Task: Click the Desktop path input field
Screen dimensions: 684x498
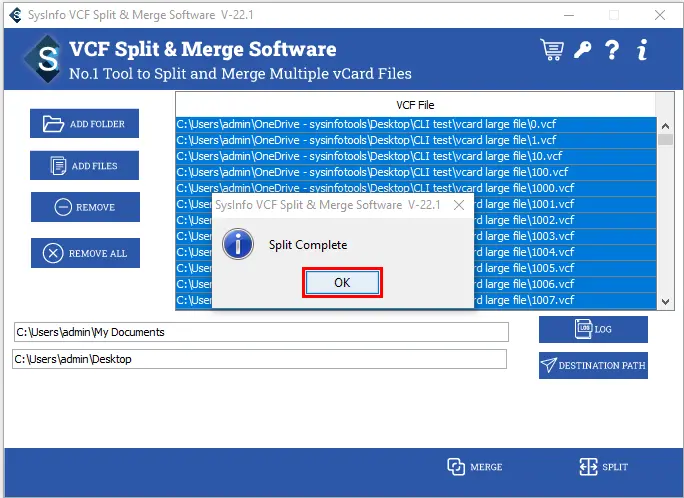Action: click(x=259, y=359)
